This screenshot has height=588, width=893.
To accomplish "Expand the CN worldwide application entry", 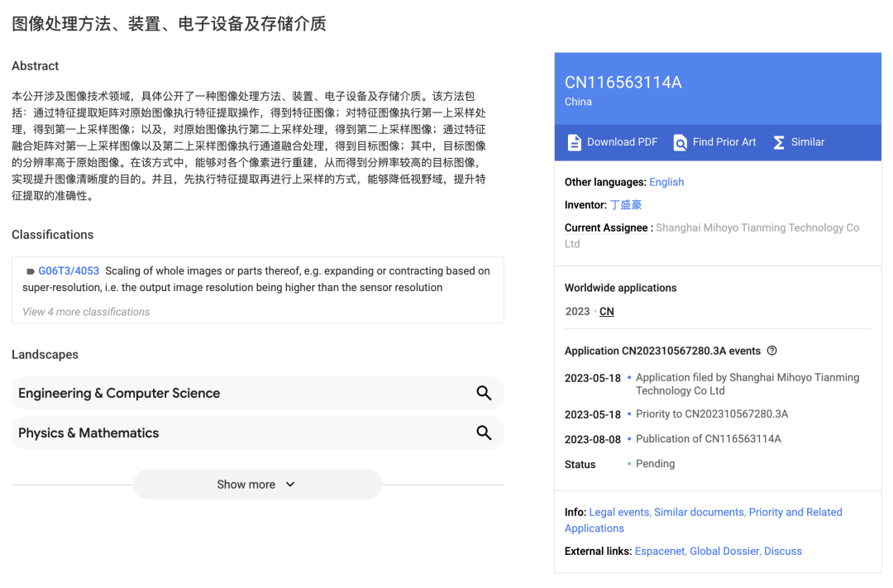I will pyautogui.click(x=606, y=311).
